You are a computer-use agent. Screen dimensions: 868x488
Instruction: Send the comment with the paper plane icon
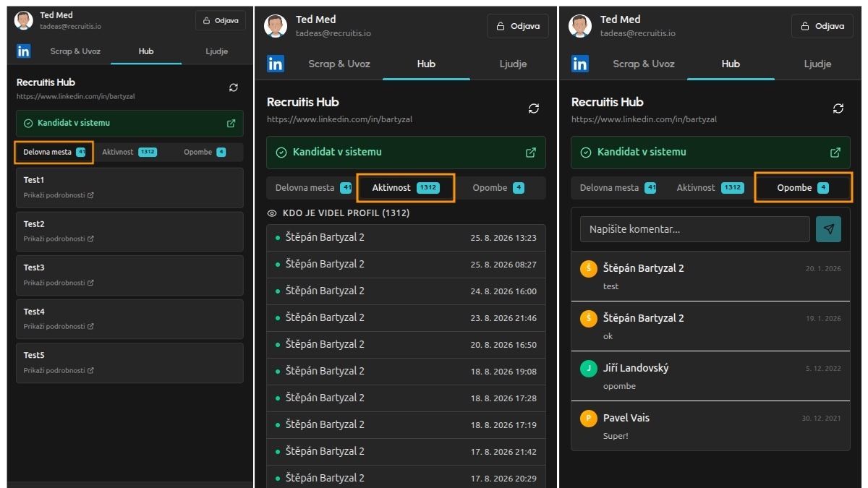828,229
